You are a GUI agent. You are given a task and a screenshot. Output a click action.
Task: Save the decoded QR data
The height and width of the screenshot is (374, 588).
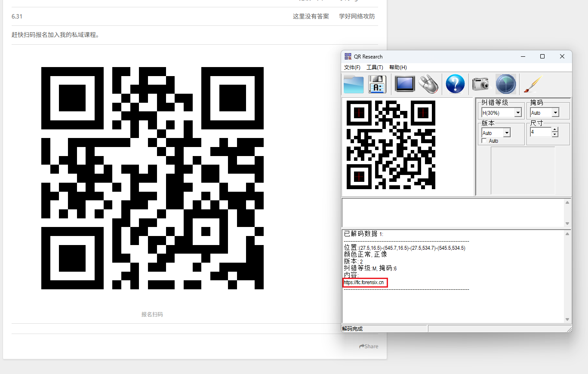[377, 84]
